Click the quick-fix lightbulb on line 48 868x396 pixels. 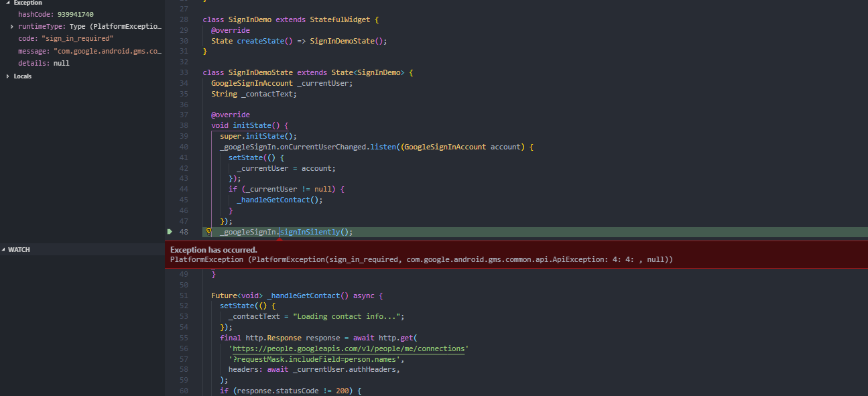tap(208, 231)
